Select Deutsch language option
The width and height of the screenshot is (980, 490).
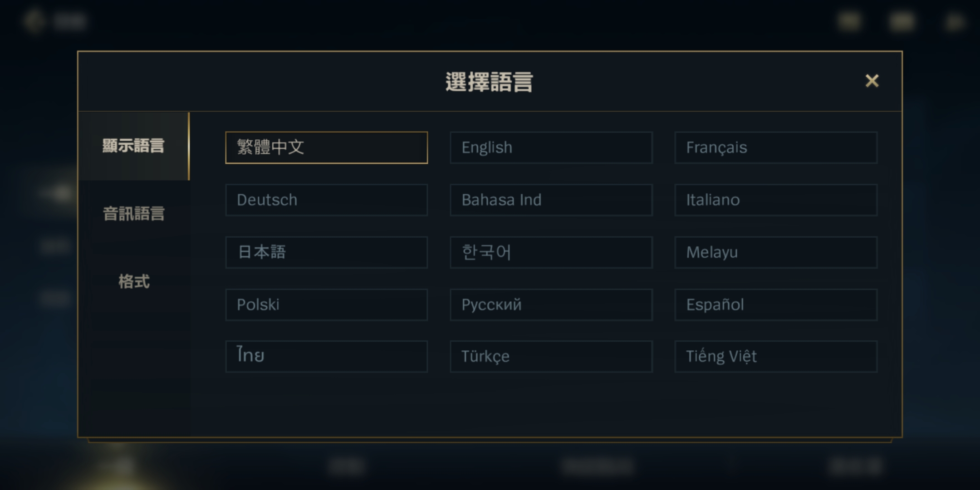326,200
